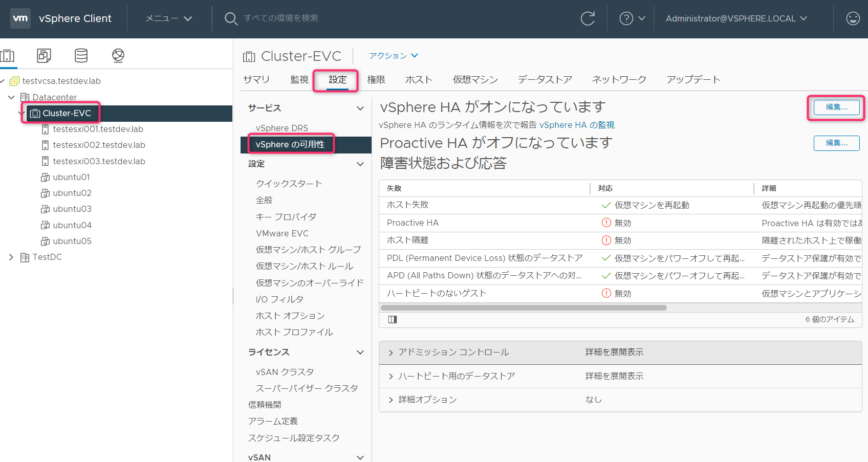
Task: Refresh the vSphere Client view
Action: coord(588,18)
